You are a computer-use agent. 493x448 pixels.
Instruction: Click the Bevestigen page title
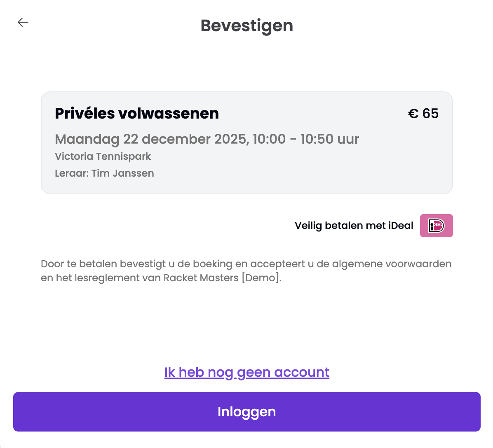[246, 26]
